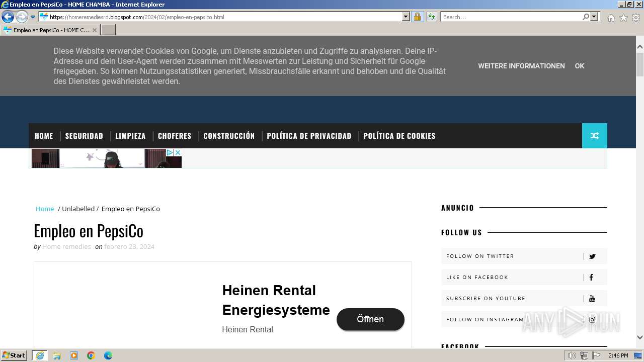The width and height of the screenshot is (644, 362).
Task: Click Internet Explorer taskbar icon
Action: [x=40, y=355]
